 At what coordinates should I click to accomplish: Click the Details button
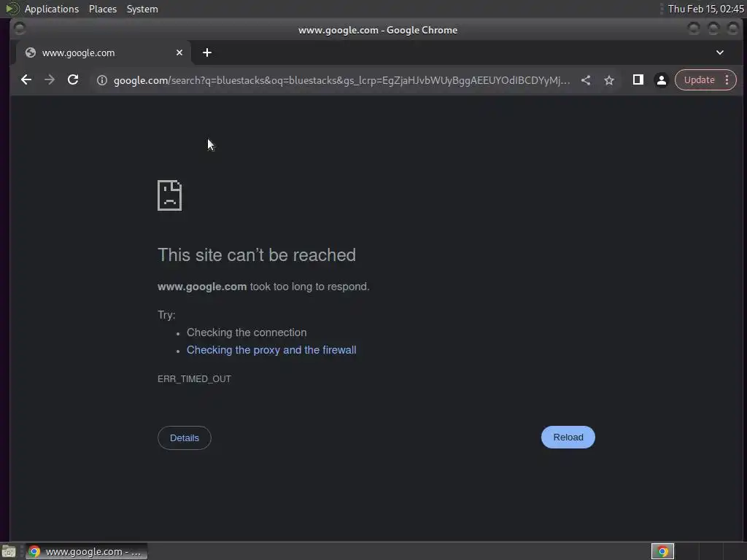pos(185,438)
